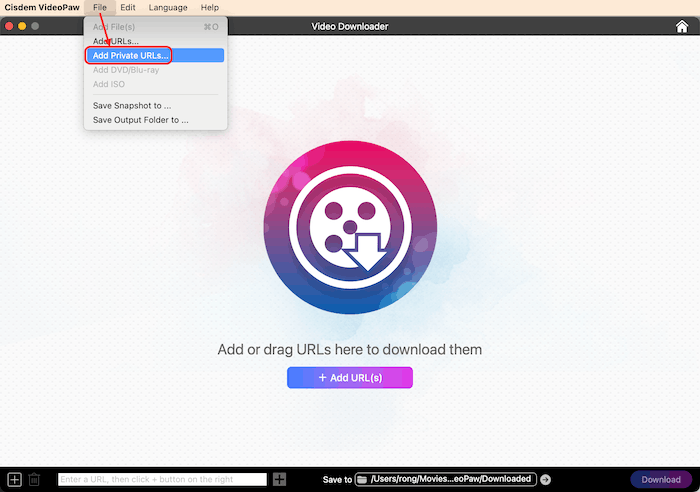The height and width of the screenshot is (492, 700).
Task: Click the trash delete icon in bottom bar
Action: [x=34, y=480]
